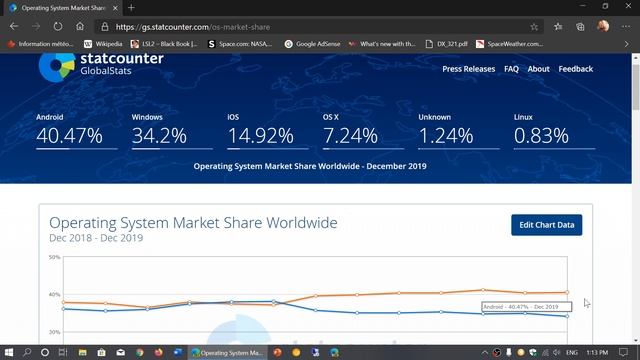Image resolution: width=640 pixels, height=360 pixels.
Task: Add this page to favorites star
Action: pos(534,27)
